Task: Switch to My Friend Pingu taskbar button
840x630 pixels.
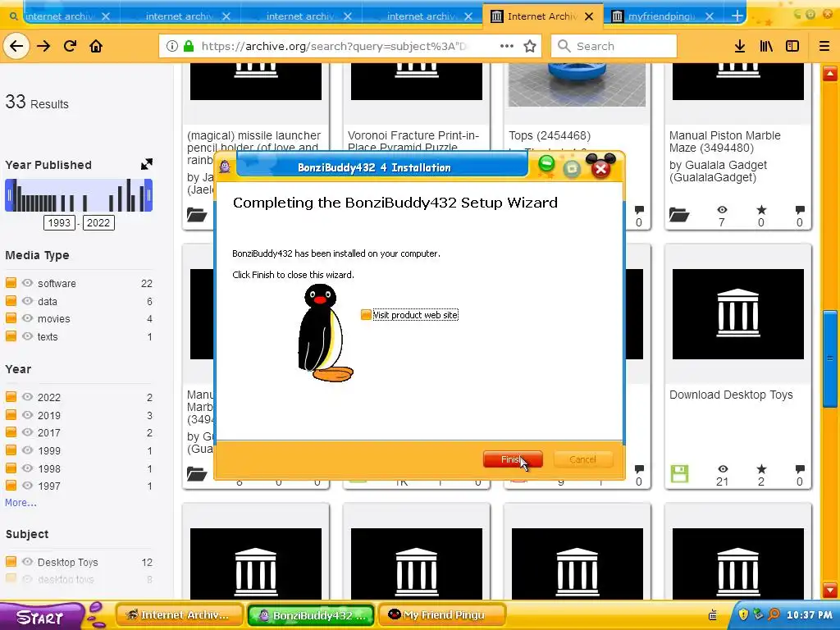Action: 442,615
